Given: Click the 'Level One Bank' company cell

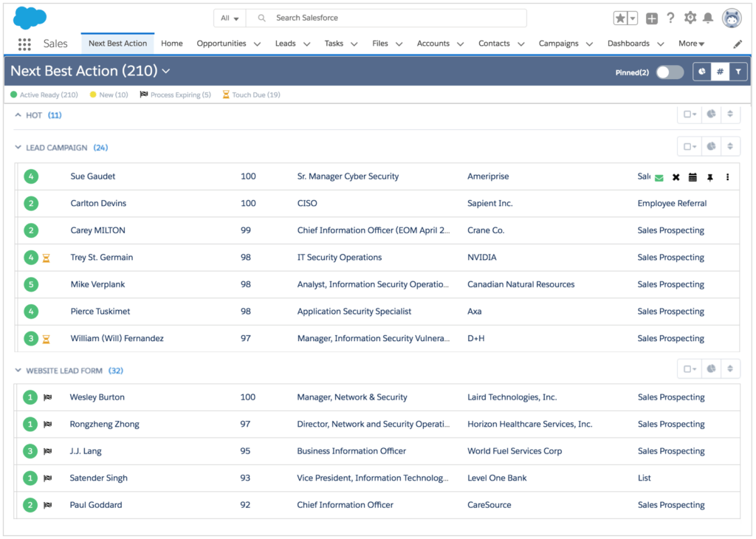Looking at the screenshot, I should point(497,478).
